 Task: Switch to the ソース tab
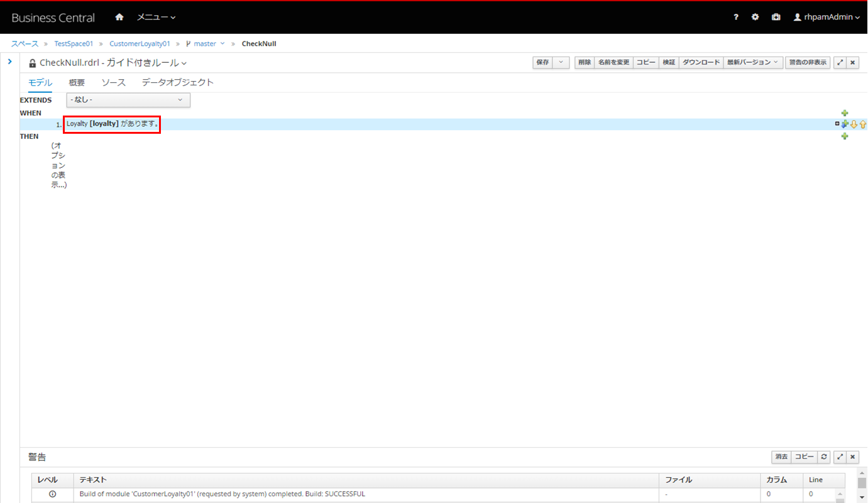click(113, 82)
